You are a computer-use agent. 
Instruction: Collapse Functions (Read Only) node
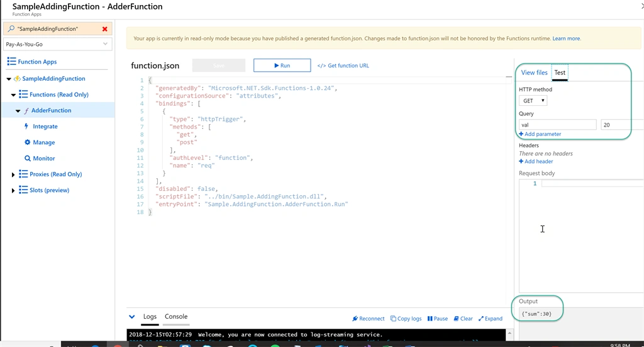point(13,94)
